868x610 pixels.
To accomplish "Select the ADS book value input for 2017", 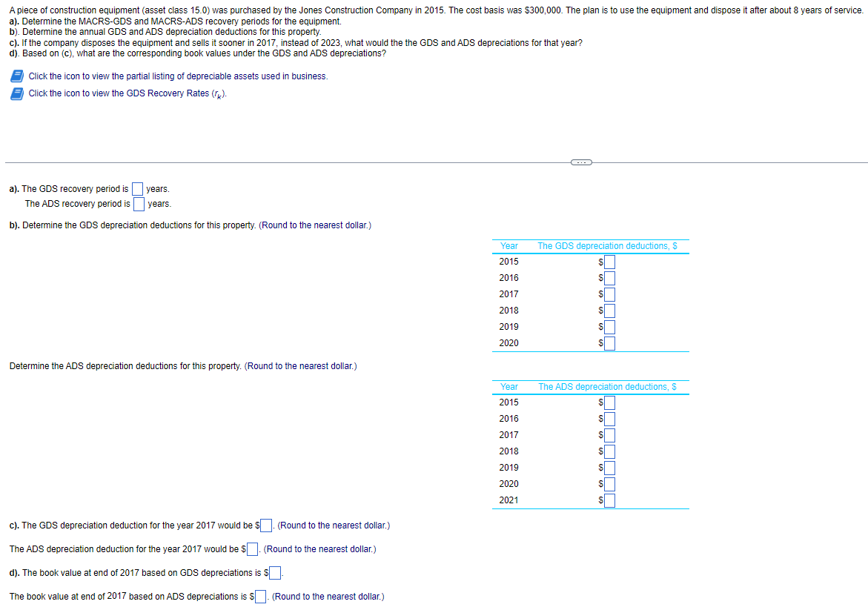I will (261, 597).
